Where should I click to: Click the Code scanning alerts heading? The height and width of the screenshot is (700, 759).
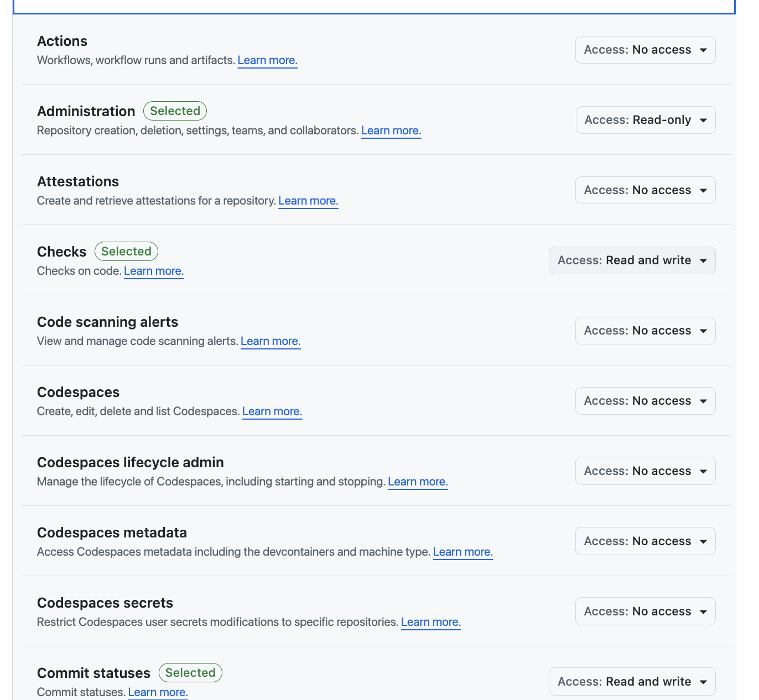tap(107, 322)
